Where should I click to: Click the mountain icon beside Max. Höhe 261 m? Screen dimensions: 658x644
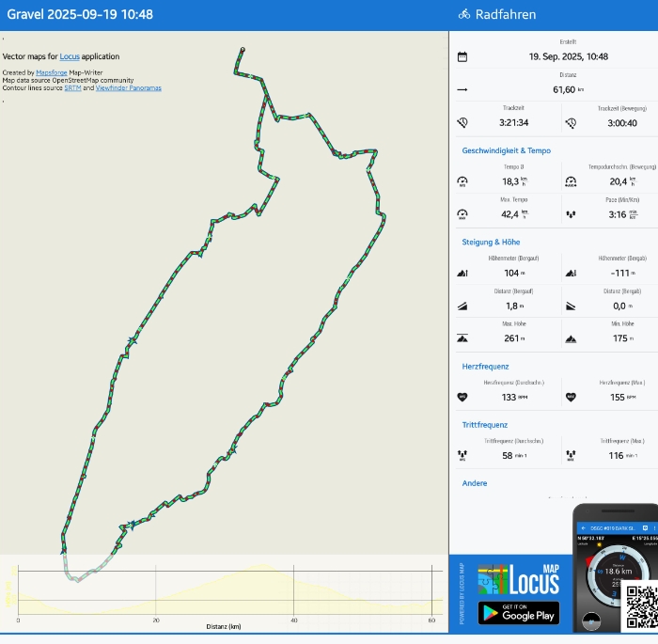click(462, 338)
